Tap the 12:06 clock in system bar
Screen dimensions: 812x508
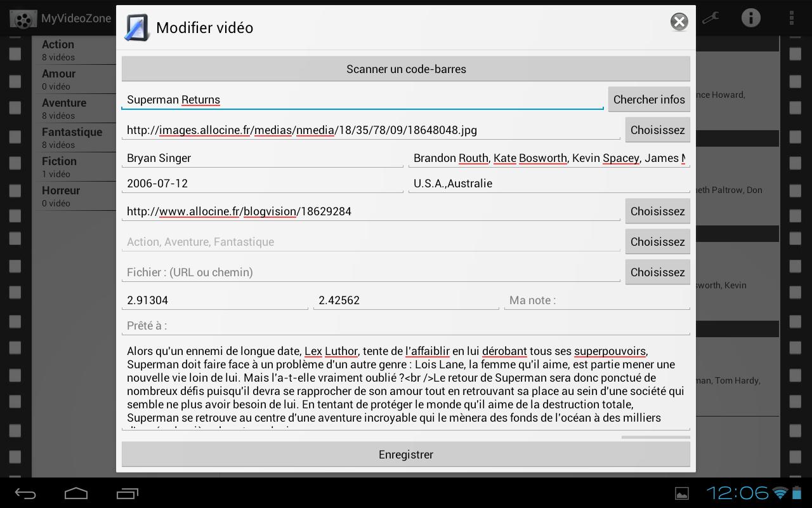point(738,493)
